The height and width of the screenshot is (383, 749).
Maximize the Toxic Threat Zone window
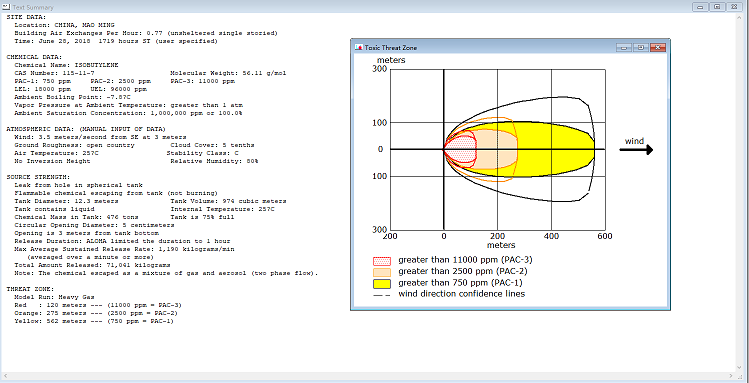640,47
